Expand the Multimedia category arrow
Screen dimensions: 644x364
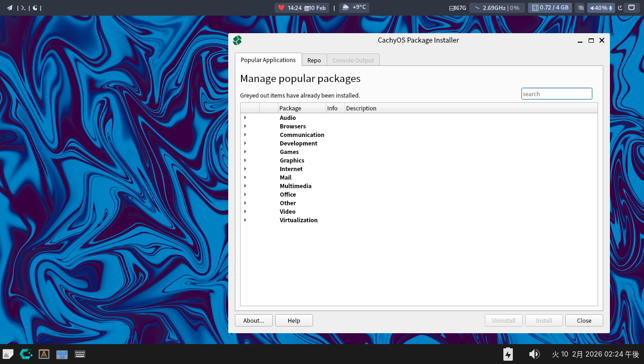245,186
